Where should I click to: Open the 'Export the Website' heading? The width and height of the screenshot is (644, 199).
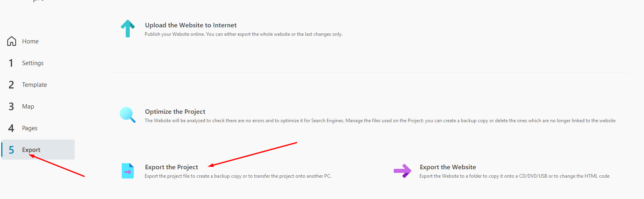(x=448, y=167)
